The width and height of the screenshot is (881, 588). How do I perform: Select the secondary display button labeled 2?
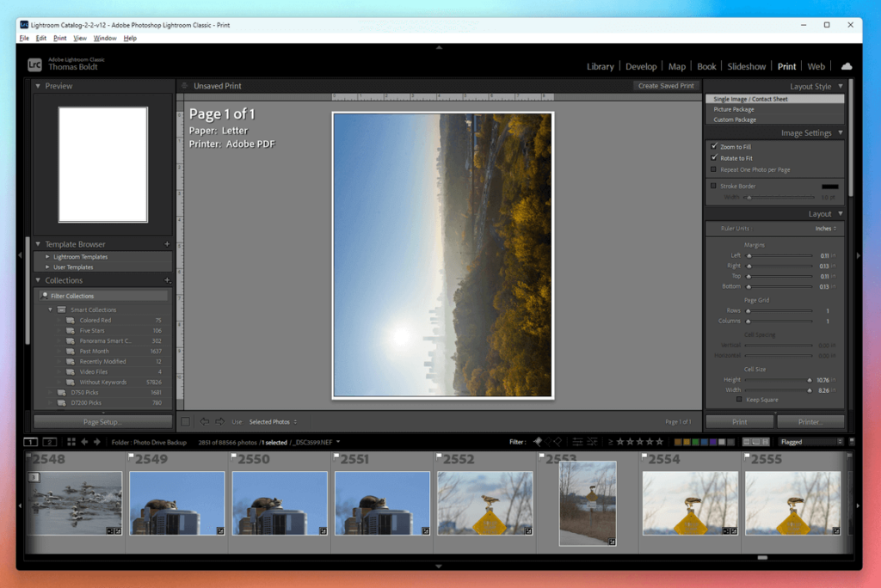[49, 442]
